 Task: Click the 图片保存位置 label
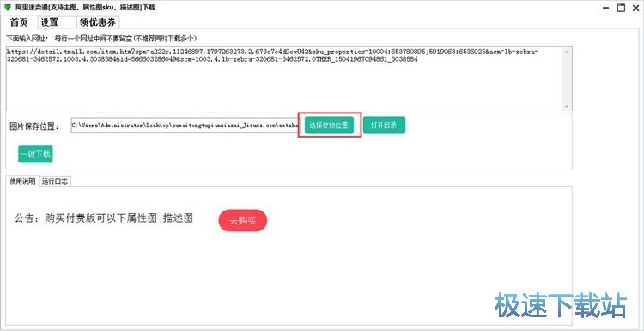(34, 126)
